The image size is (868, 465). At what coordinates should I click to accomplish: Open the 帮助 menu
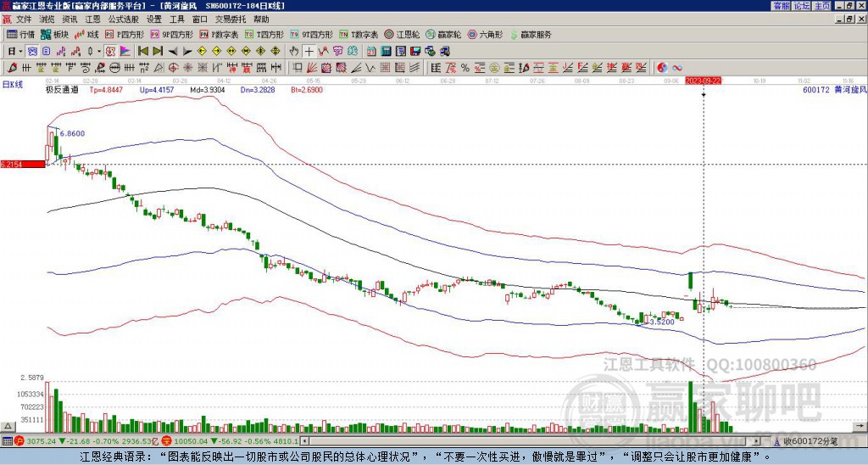pyautogui.click(x=261, y=20)
